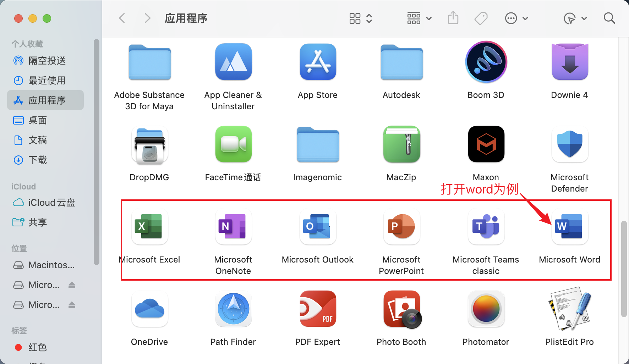Select 共享 in the sidebar
629x364 pixels.
[45, 222]
